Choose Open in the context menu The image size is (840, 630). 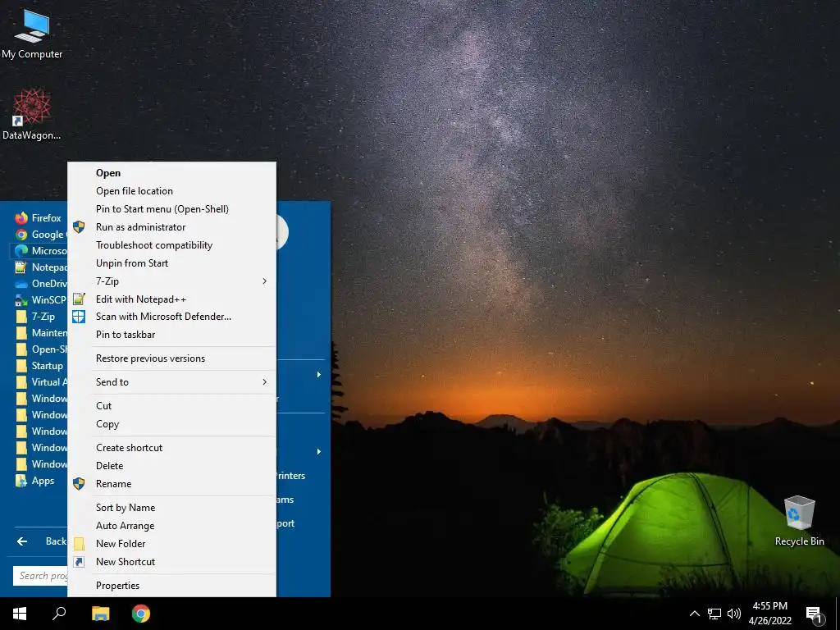click(172, 173)
